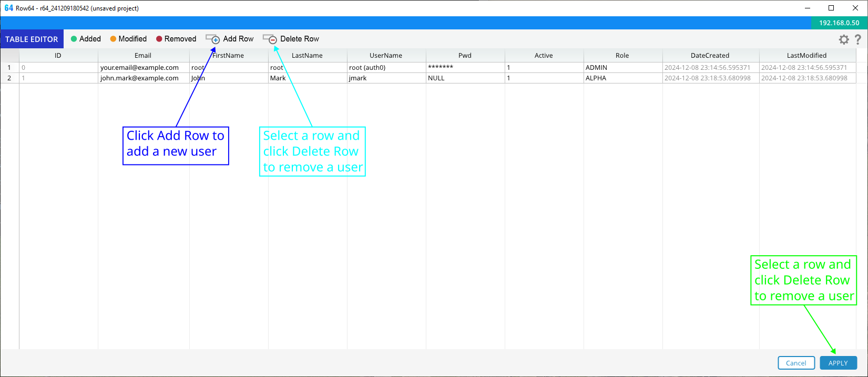
Task: Select row number 1 header
Action: click(x=9, y=68)
